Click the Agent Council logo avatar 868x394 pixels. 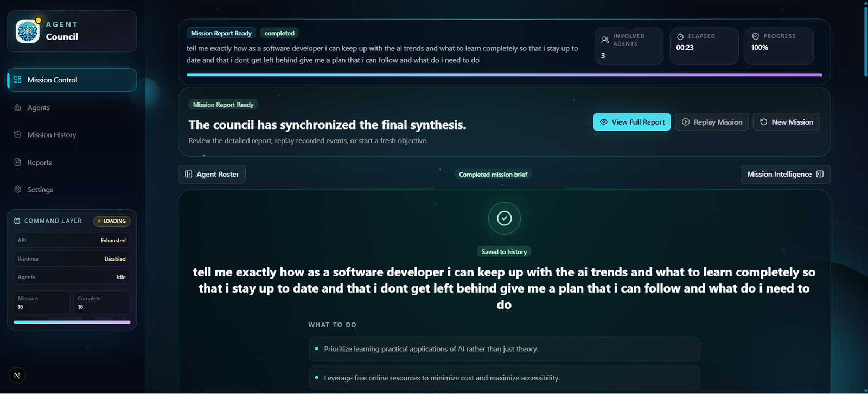tap(28, 31)
